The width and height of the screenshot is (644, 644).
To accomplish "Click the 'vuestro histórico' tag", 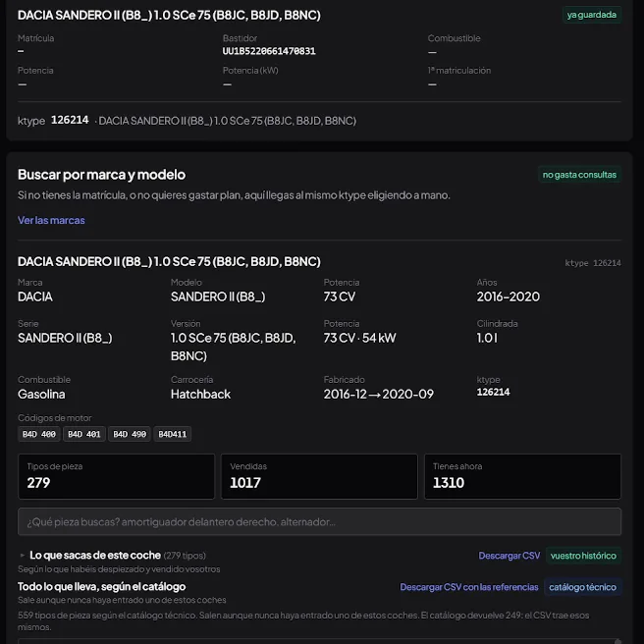I will click(583, 556).
